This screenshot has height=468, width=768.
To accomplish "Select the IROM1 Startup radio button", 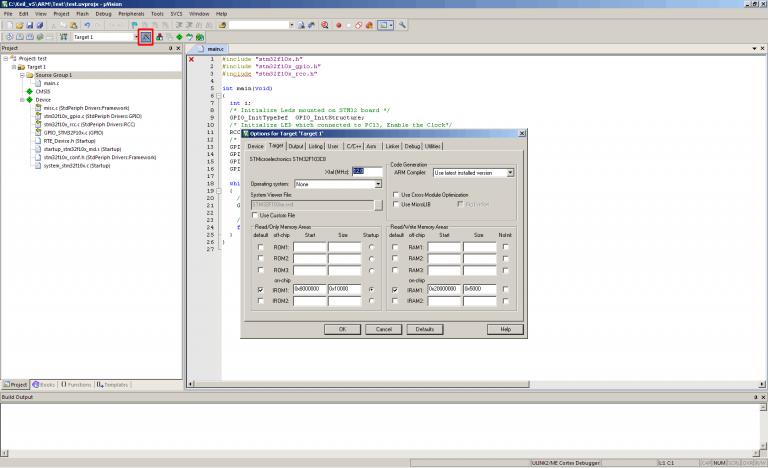I will coord(372,288).
